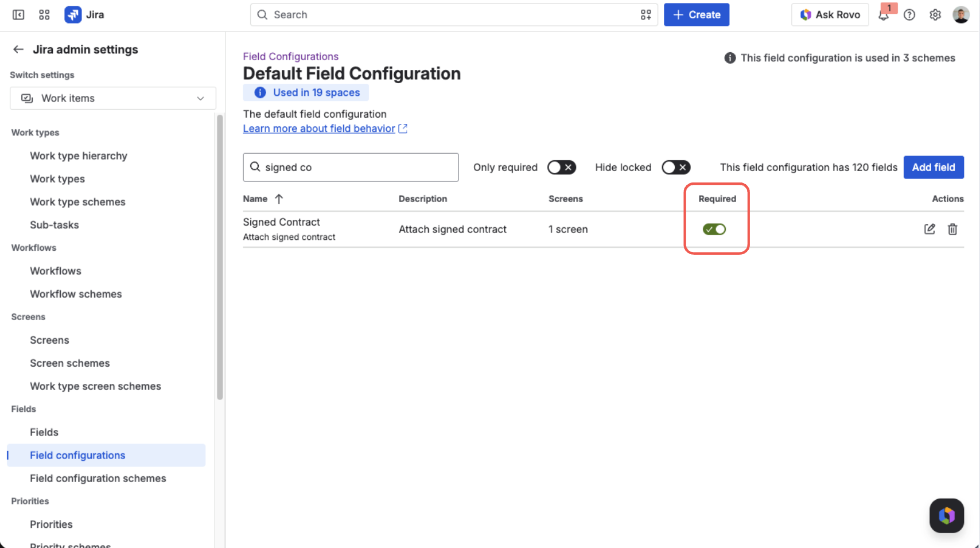Click the external link icon after Learn more
The height and width of the screenshot is (548, 980).
click(403, 129)
